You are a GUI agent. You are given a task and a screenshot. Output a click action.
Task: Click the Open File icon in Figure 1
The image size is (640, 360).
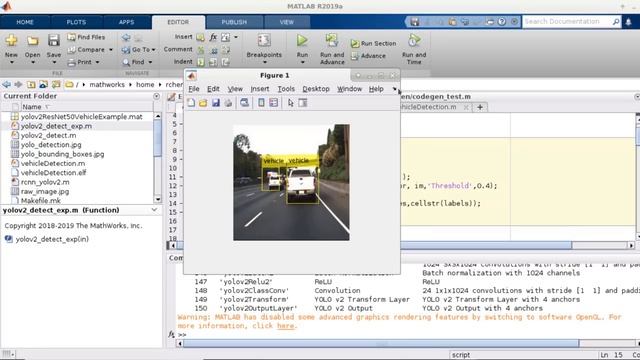point(203,103)
